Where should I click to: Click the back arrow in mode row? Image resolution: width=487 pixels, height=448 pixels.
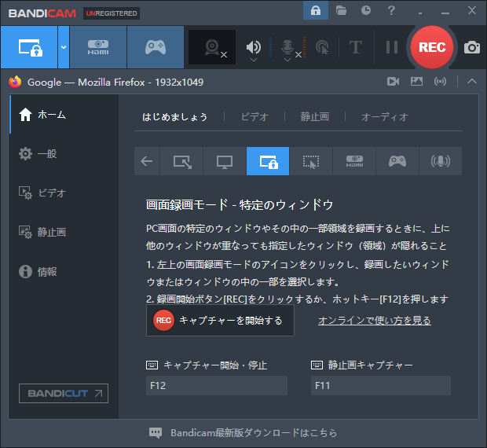147,161
